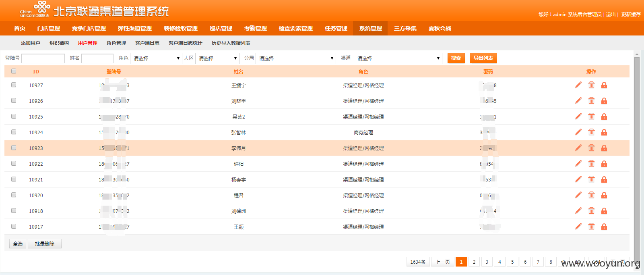The image size is (644, 275).
Task: Open the 考勤管理 menu
Action: point(256,28)
